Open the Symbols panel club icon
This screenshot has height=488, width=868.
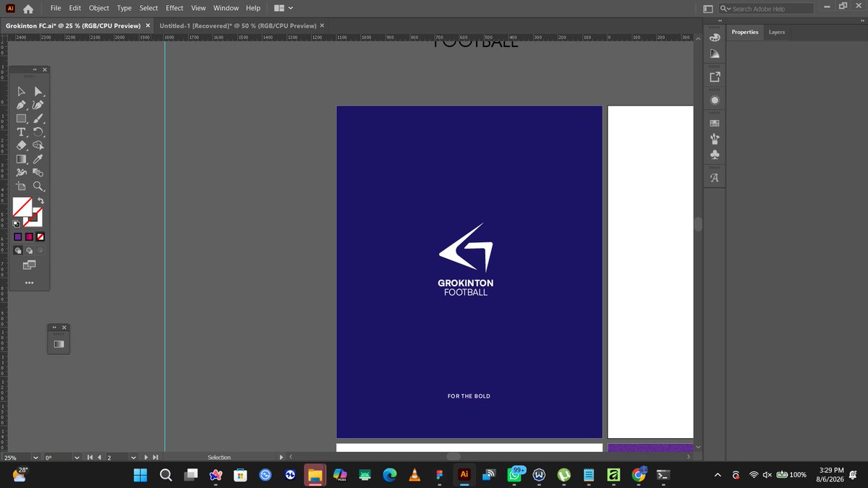point(715,155)
